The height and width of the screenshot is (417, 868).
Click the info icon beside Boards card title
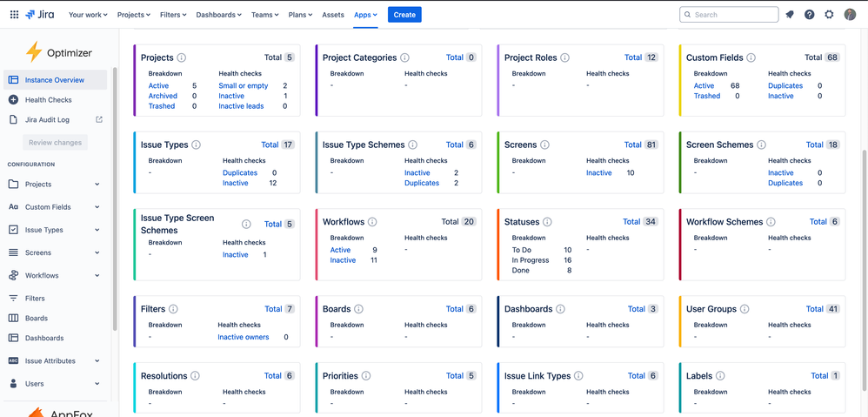[x=358, y=309]
